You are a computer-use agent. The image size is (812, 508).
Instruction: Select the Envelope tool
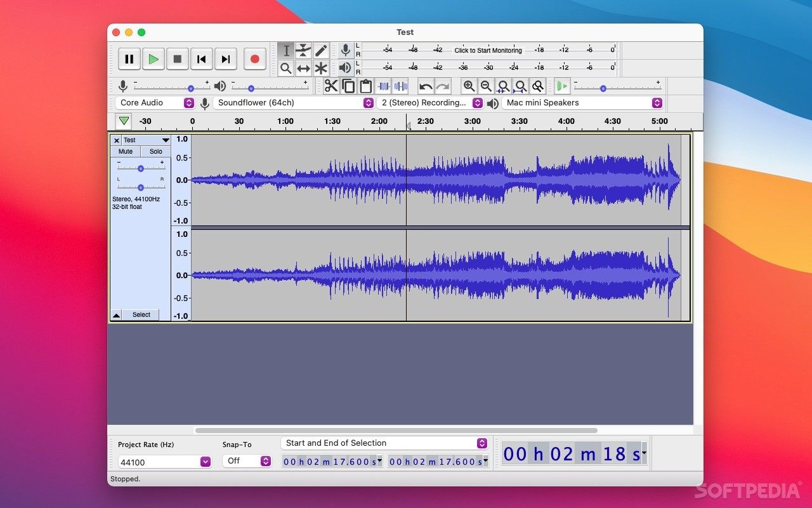[303, 50]
